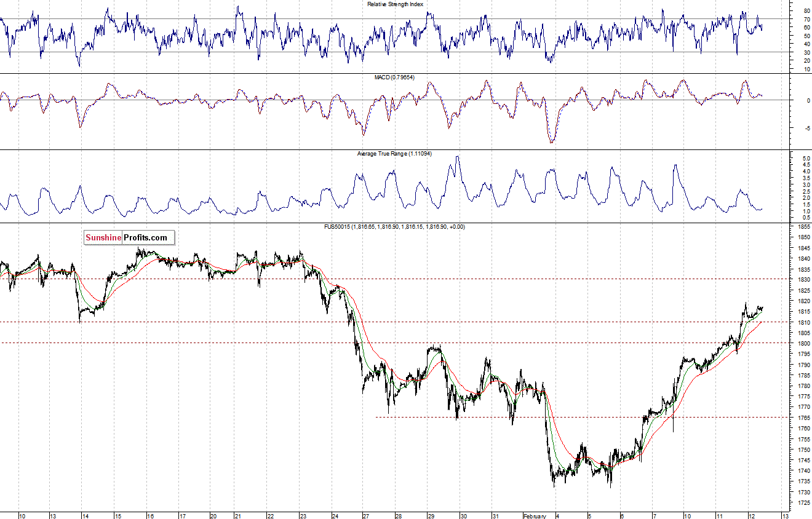Viewport: 812px width, 519px height.
Task: Click the date label 24 on the axis
Action: 335,515
